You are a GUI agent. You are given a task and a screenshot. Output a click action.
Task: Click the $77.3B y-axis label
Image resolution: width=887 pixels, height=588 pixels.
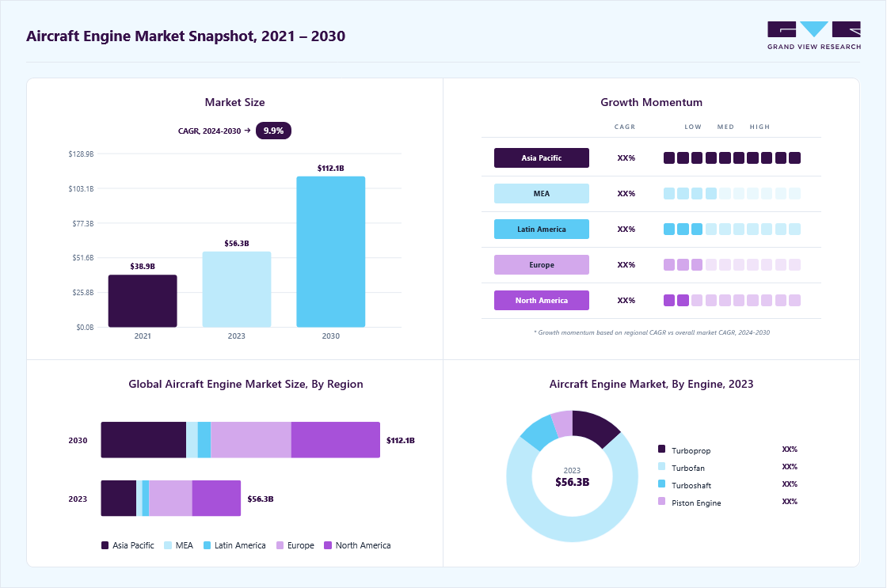click(82, 224)
